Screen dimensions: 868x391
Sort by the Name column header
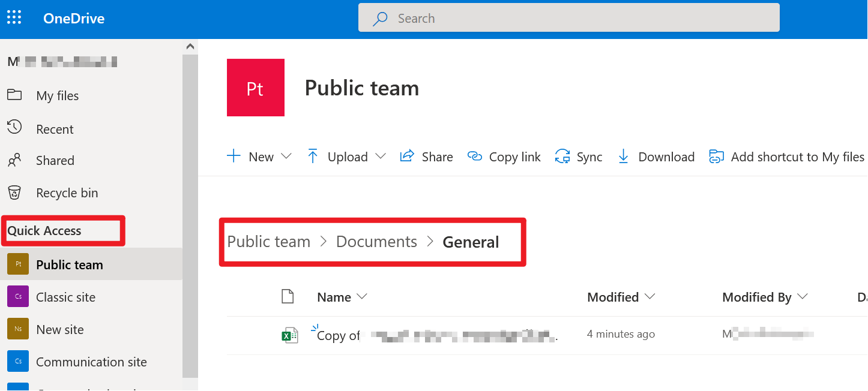click(342, 297)
